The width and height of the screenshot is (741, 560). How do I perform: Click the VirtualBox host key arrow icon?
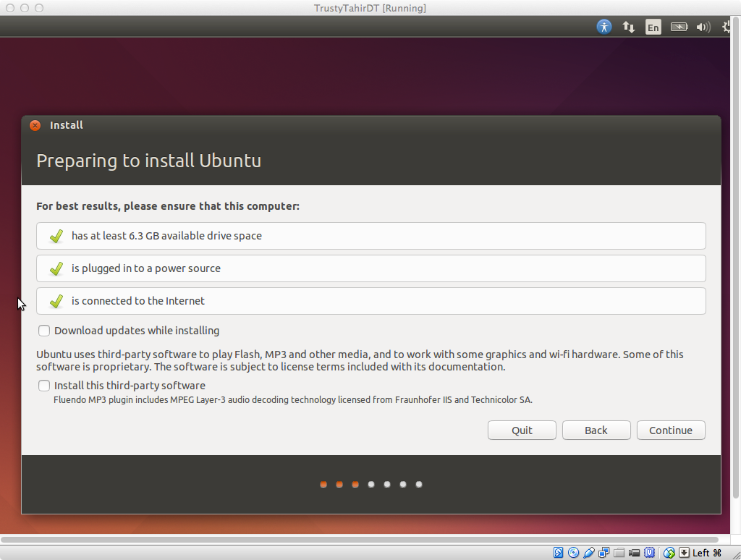pyautogui.click(x=684, y=553)
